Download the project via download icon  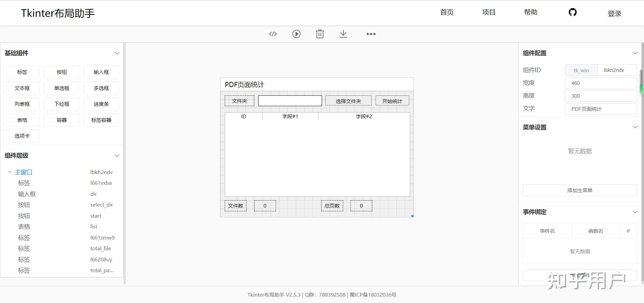click(343, 34)
